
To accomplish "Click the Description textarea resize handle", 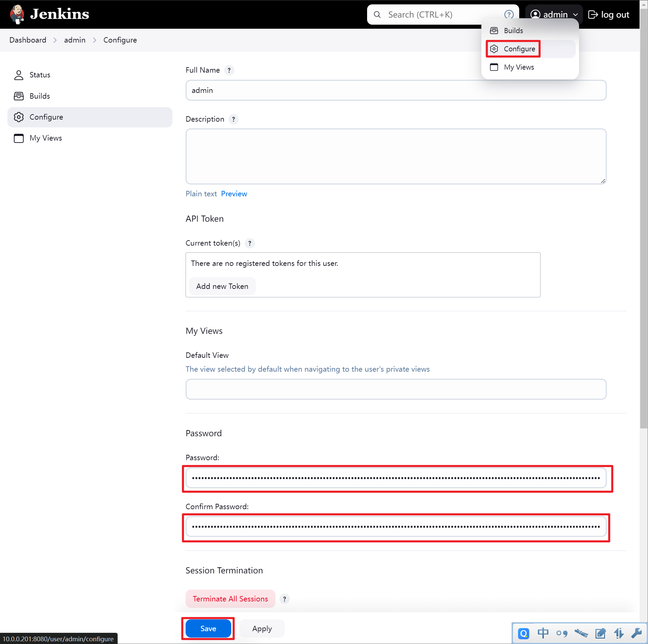I will 603,181.
